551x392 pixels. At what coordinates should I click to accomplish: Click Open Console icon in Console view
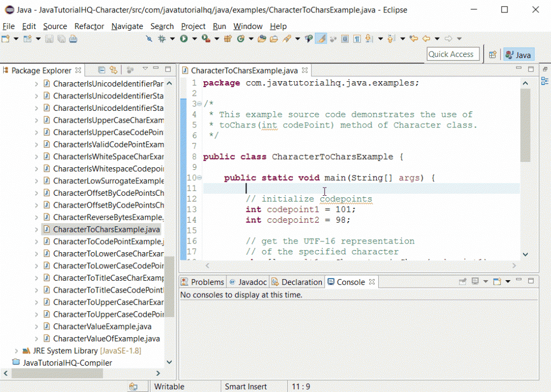(x=498, y=282)
